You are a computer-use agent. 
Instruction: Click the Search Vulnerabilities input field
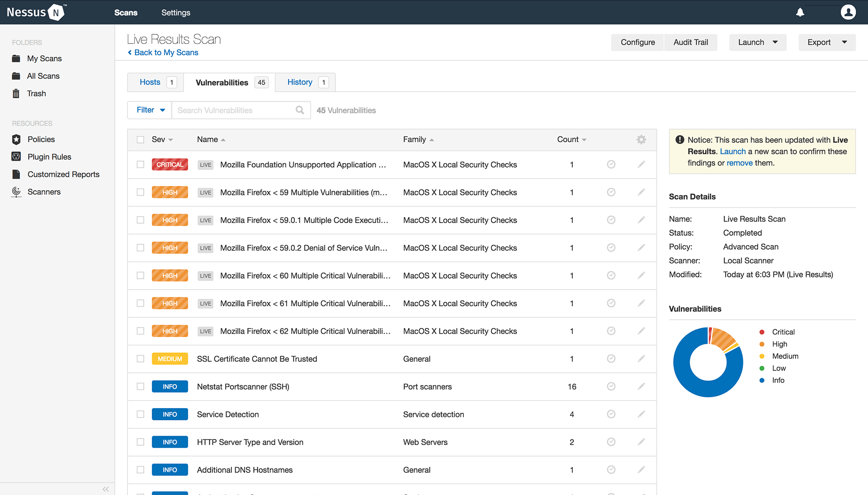click(x=232, y=110)
